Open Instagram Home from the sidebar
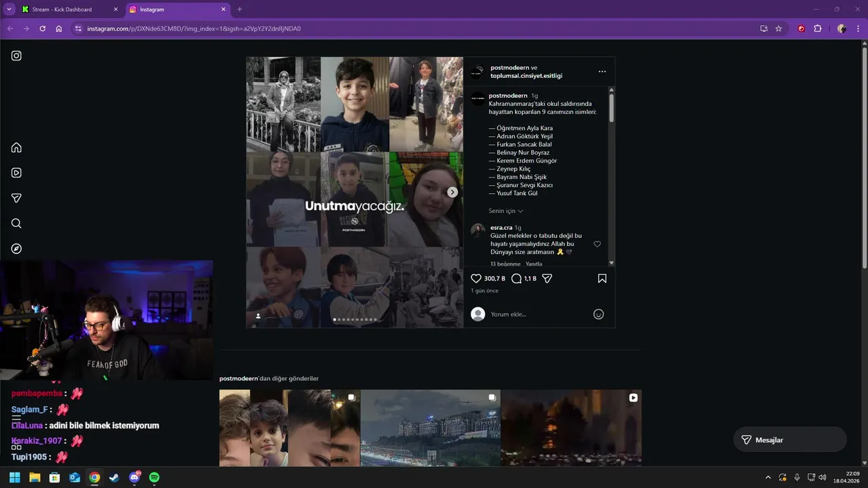The width and height of the screenshot is (868, 488). point(16,148)
